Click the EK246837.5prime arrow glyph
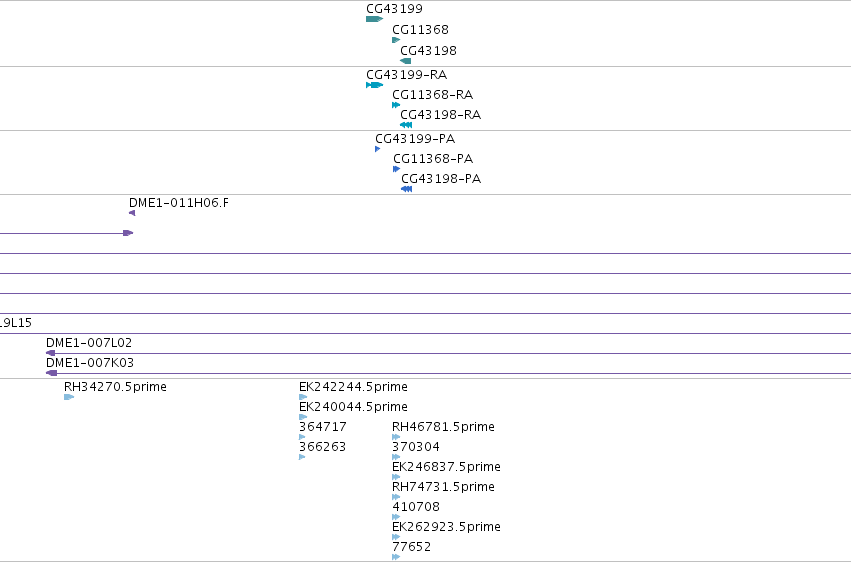 pyautogui.click(x=396, y=477)
